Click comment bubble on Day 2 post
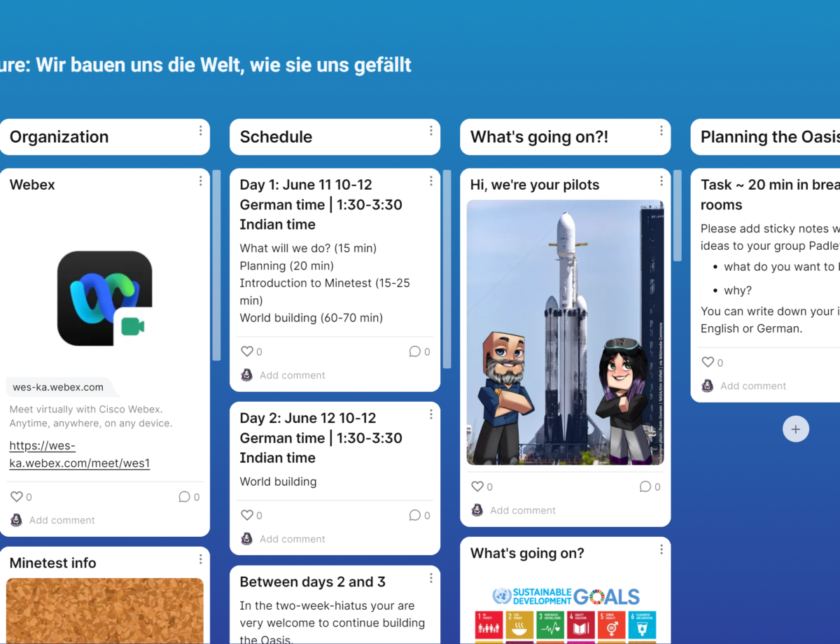 [x=415, y=515]
